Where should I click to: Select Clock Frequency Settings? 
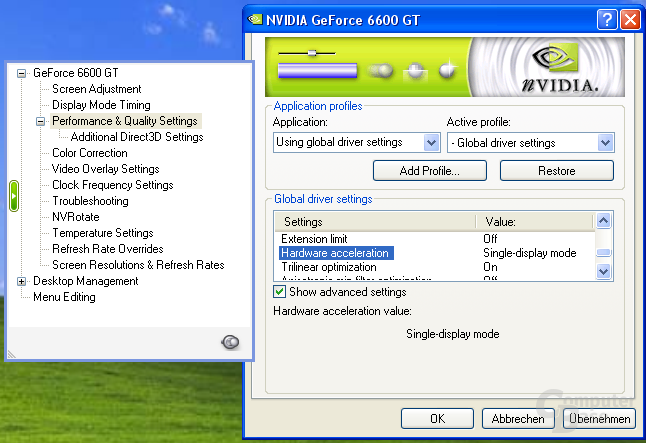[x=112, y=185]
